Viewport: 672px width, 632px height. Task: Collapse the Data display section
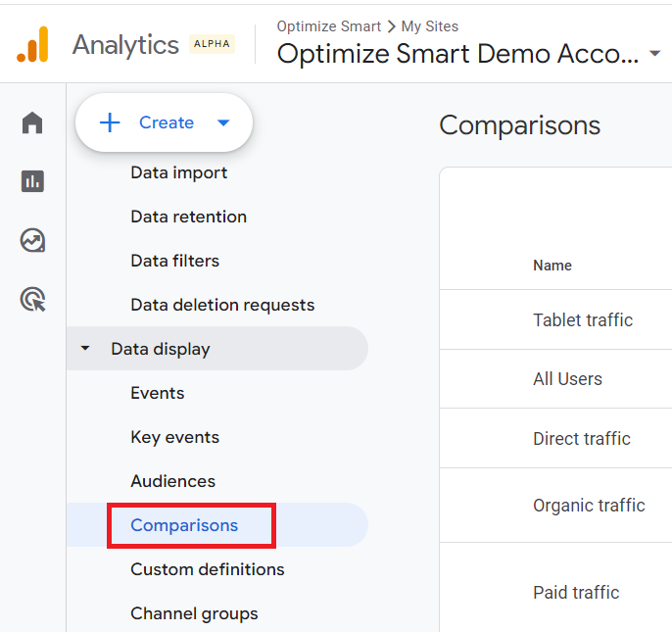(85, 348)
